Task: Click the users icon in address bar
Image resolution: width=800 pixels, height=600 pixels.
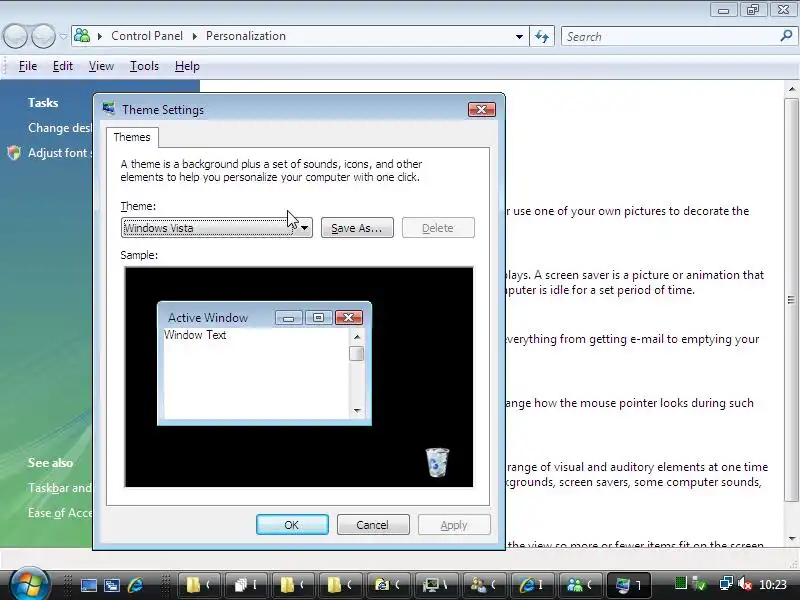Action: (x=82, y=36)
